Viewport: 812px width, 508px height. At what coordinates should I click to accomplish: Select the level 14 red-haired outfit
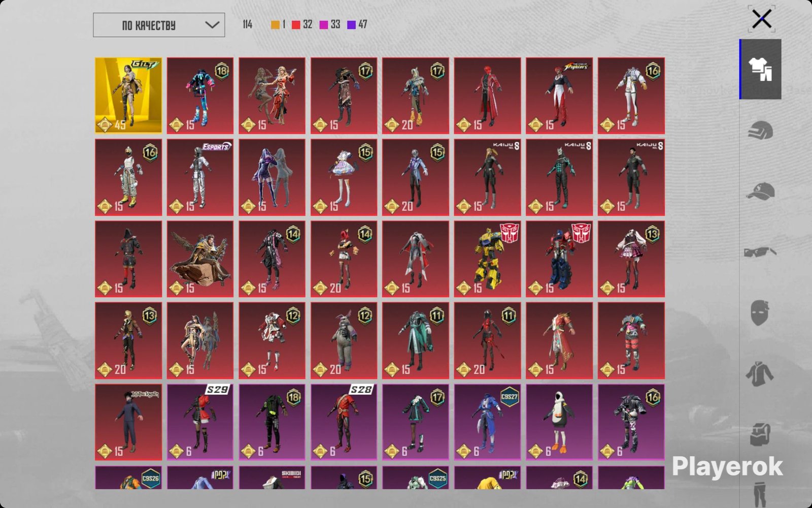344,259
